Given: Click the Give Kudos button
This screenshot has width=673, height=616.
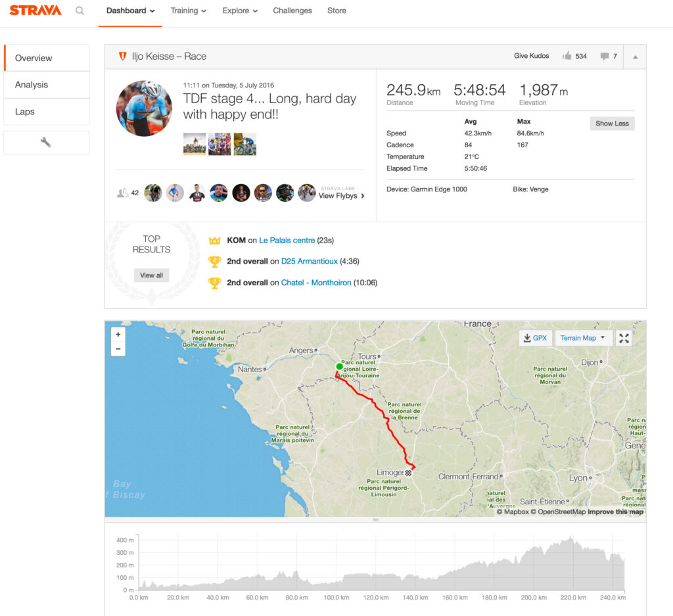Looking at the screenshot, I should pyautogui.click(x=531, y=56).
